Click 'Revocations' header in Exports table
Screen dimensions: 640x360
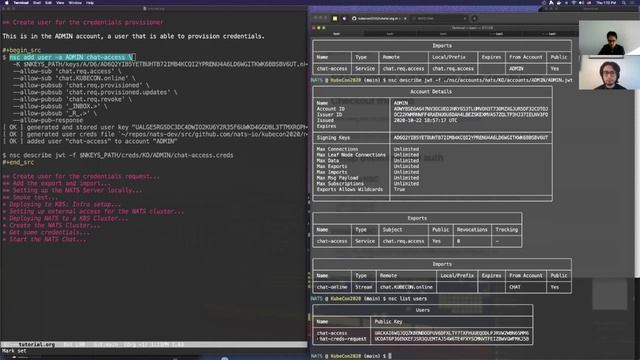472,229
